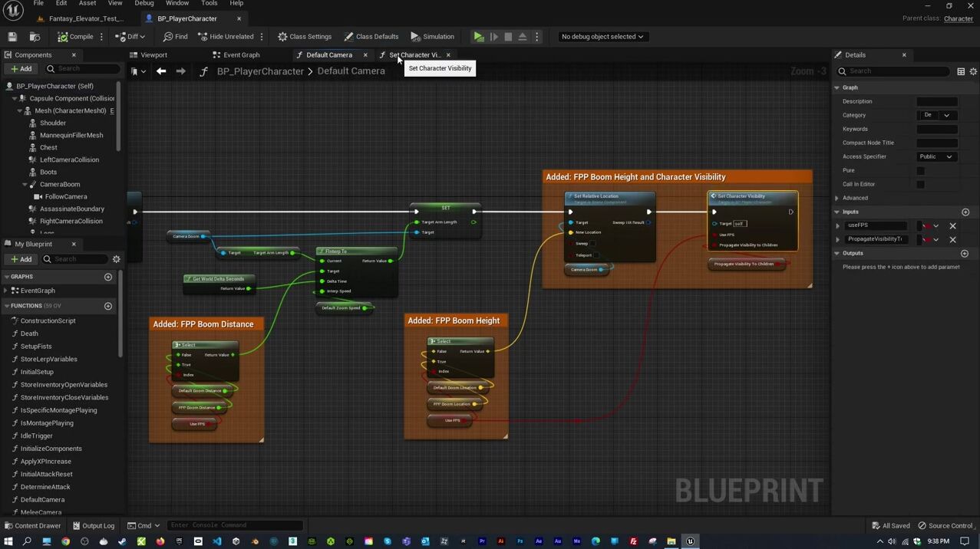Screen dimensions: 980x549
Task: Open Class Settings
Action: (305, 37)
